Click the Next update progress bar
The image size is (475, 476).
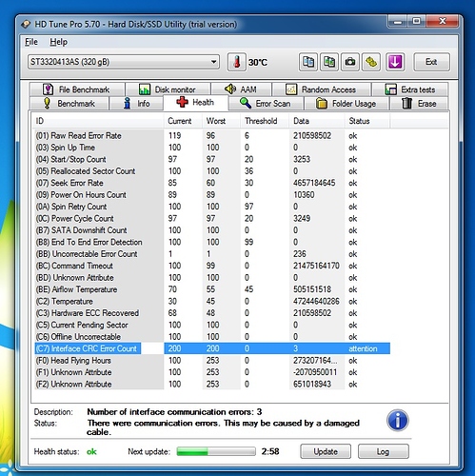pos(216,451)
